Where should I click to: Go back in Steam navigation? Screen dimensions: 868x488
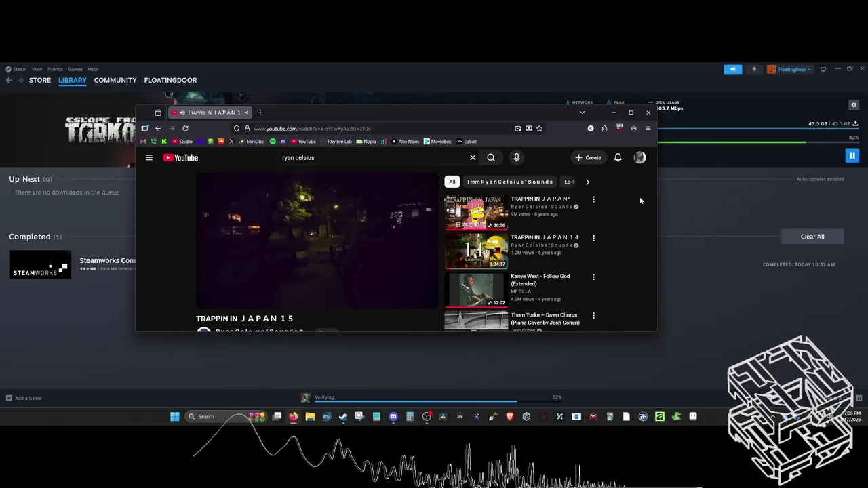coord(9,80)
